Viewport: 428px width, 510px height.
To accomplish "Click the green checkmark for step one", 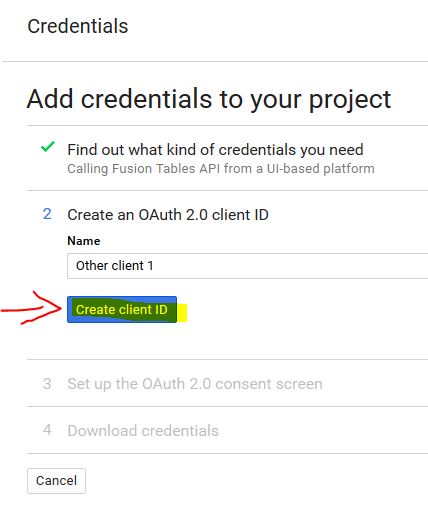I will 47,147.
